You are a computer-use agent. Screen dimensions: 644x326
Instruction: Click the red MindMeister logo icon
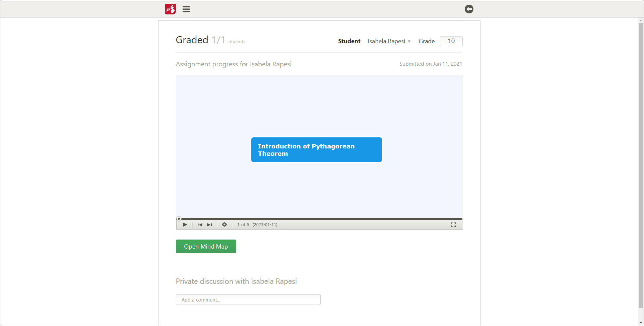(171, 9)
